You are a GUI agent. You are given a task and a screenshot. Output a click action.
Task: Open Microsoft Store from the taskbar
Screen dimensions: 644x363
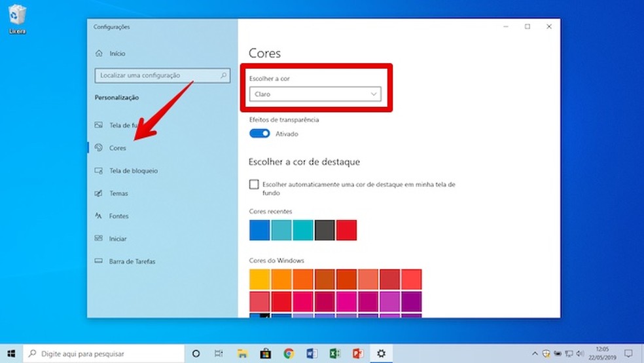[x=265, y=354]
